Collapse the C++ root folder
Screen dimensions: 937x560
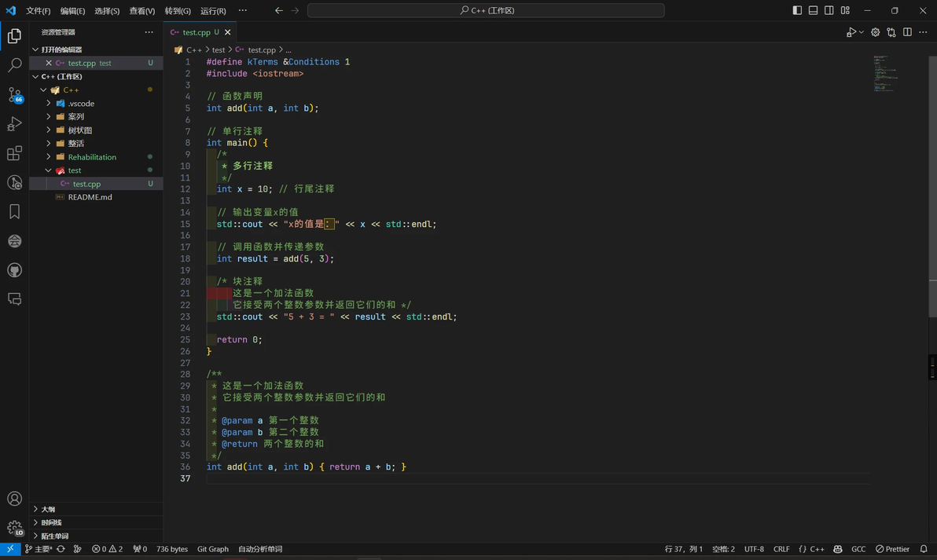coord(96,90)
